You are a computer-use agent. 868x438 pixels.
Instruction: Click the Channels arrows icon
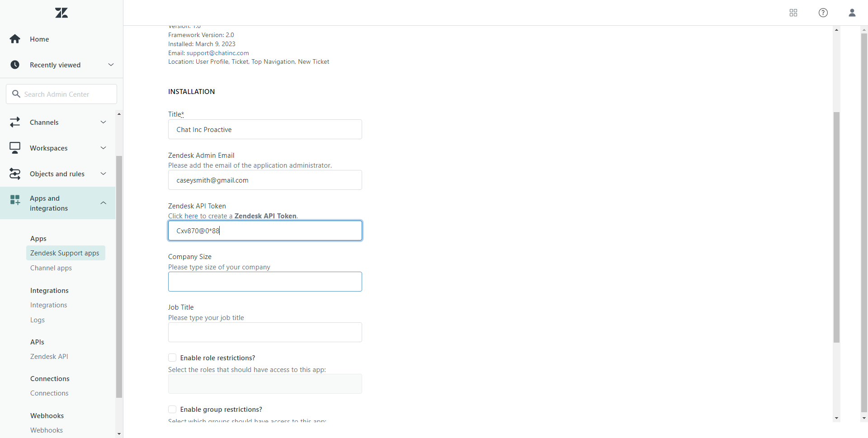coord(15,122)
